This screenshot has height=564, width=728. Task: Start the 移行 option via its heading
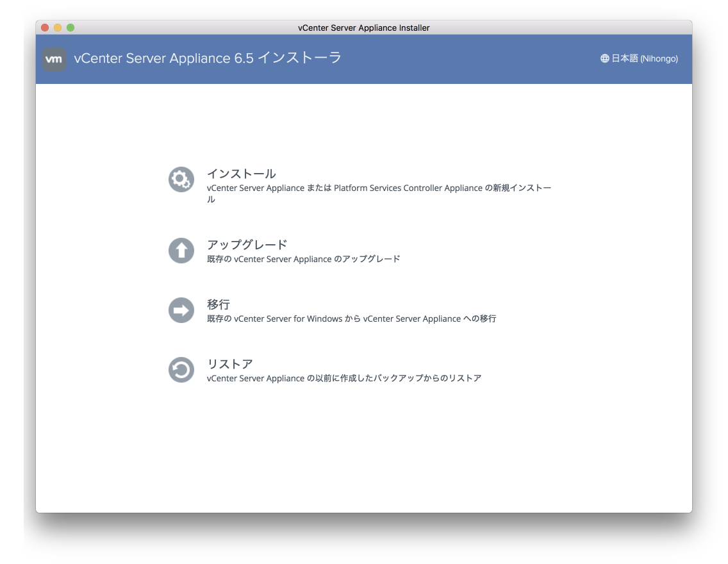[x=219, y=304]
